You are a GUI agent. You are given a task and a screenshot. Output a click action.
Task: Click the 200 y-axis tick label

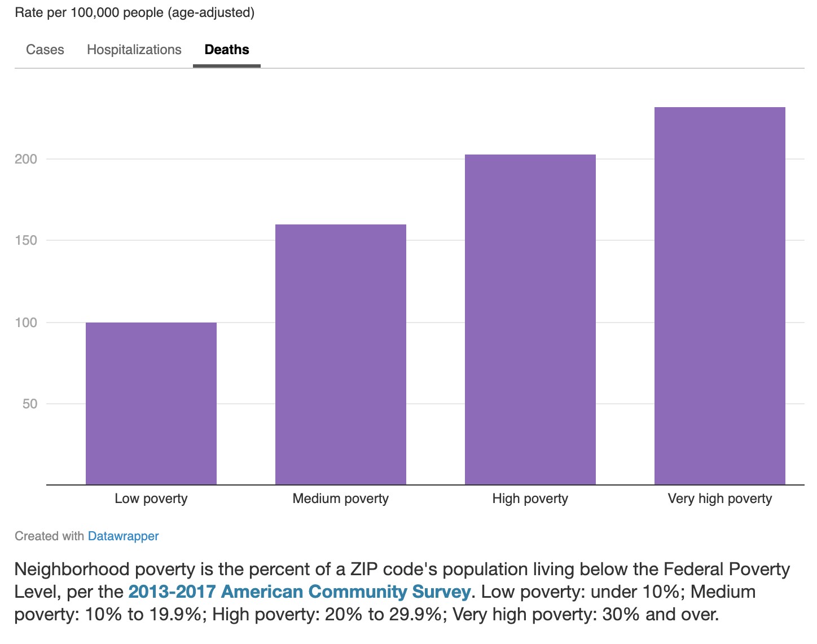[x=26, y=159]
